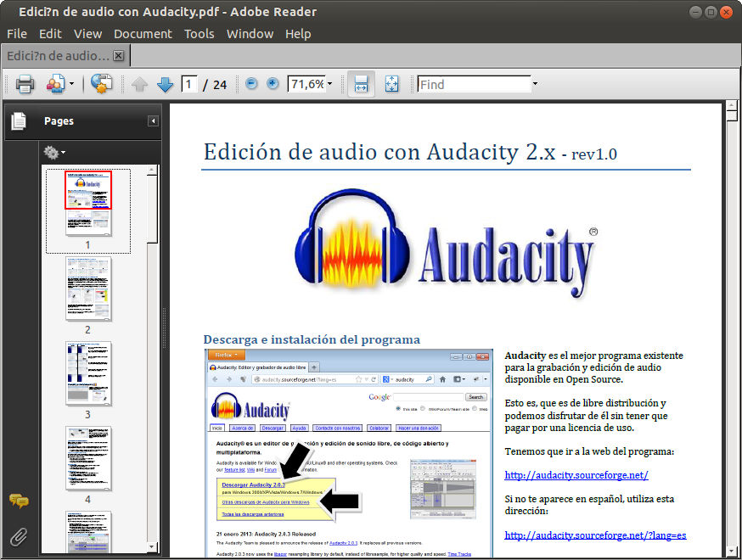This screenshot has width=742, height=560.
Task: Click total page count 24 label
Action: (x=220, y=85)
